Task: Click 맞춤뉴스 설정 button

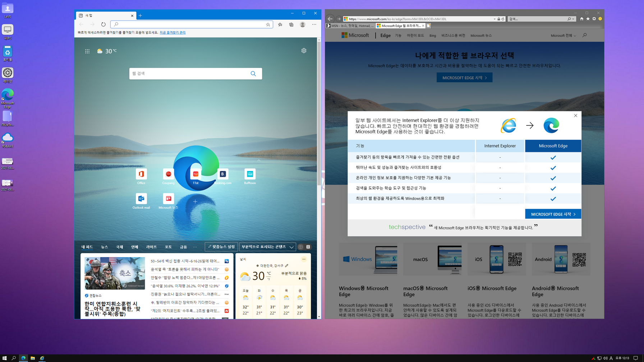Action: click(221, 247)
